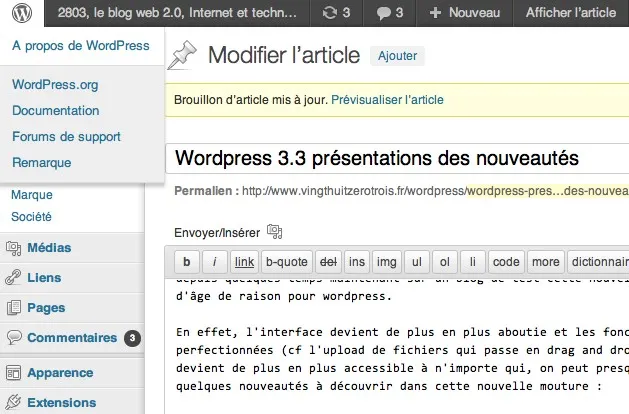Insert a link with link button

[244, 262]
